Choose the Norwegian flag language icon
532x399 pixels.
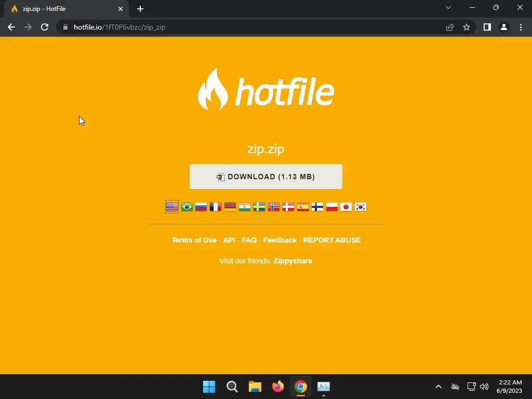274,207
